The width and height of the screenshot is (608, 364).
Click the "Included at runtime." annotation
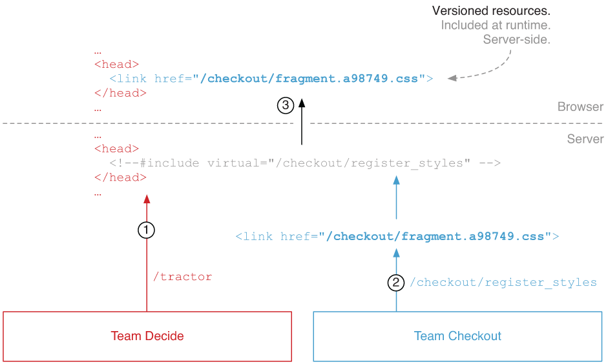pyautogui.click(x=496, y=25)
